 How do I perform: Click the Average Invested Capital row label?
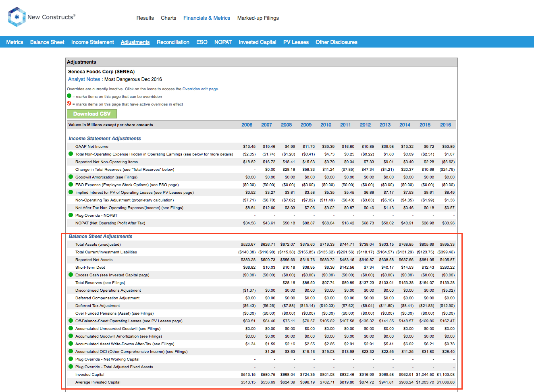[x=98, y=382]
